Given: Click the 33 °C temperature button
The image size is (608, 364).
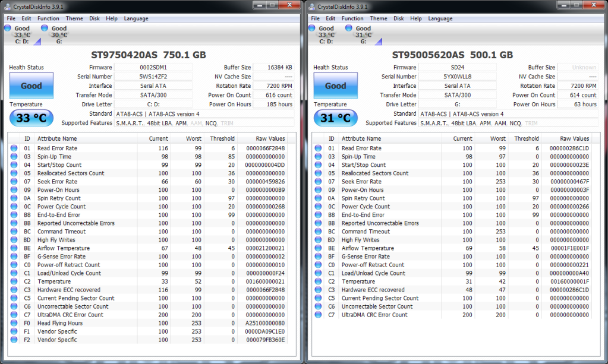Looking at the screenshot, I should coord(31,118).
